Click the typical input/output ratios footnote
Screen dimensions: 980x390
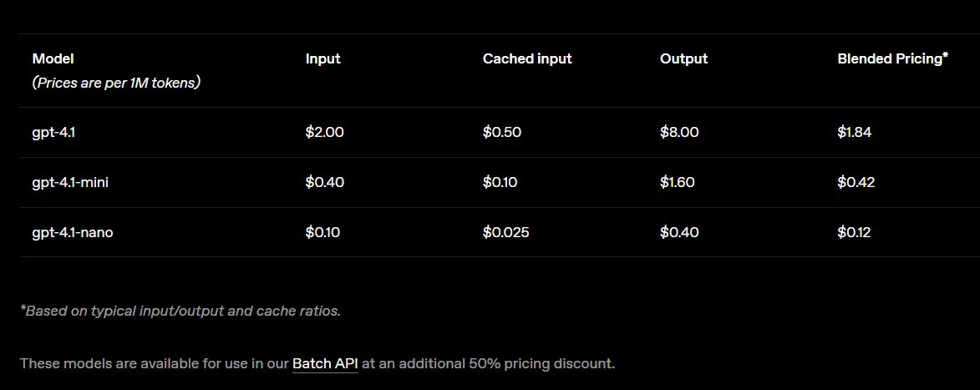tap(180, 311)
